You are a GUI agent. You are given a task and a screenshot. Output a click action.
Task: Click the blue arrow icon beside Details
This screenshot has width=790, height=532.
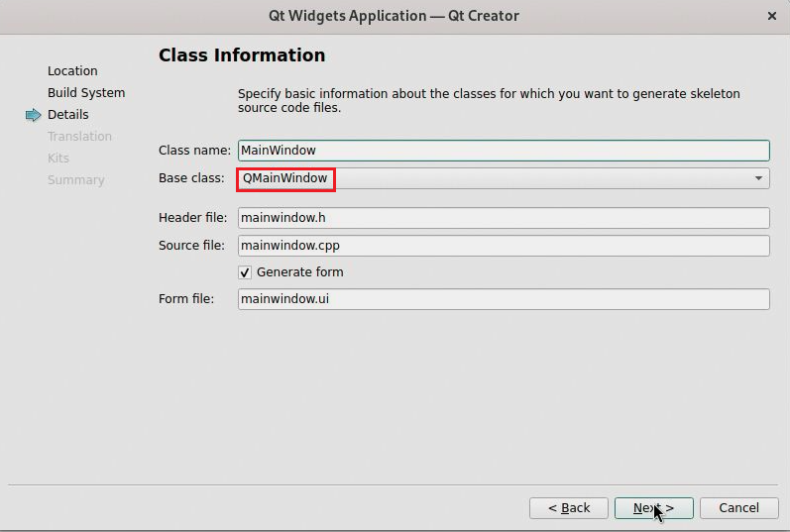point(34,115)
